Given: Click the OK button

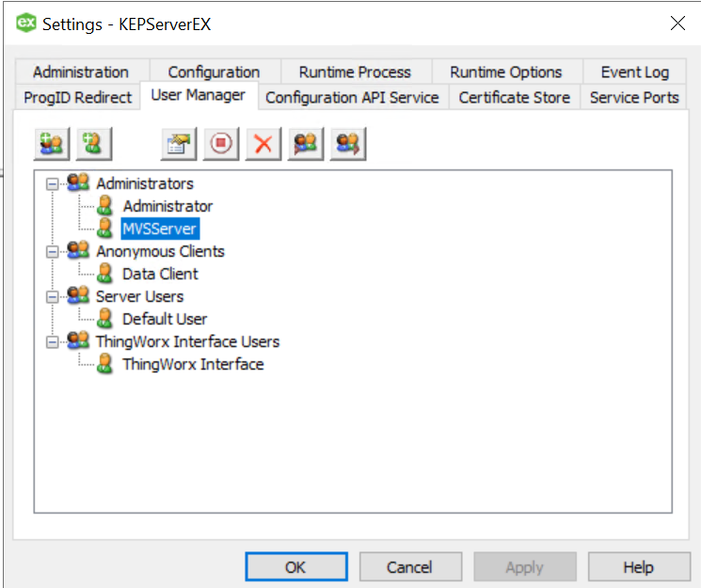Looking at the screenshot, I should tap(296, 567).
